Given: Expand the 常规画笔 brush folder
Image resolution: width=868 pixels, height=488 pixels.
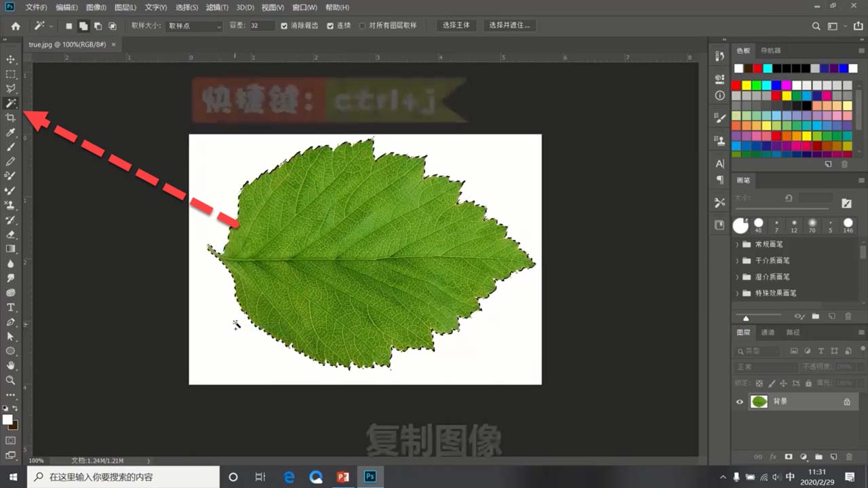Looking at the screenshot, I should point(737,244).
